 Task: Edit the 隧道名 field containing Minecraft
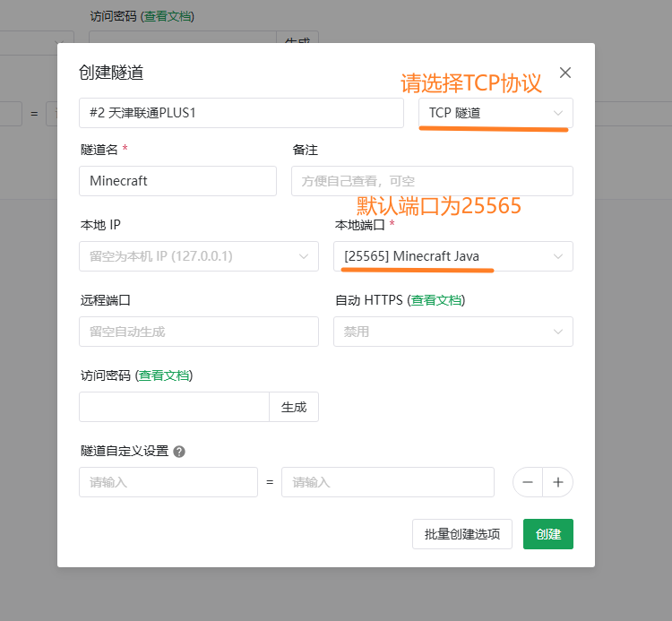click(x=178, y=181)
